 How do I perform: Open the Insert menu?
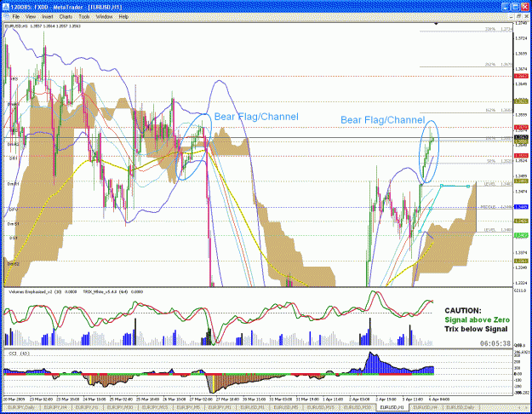coord(47,16)
